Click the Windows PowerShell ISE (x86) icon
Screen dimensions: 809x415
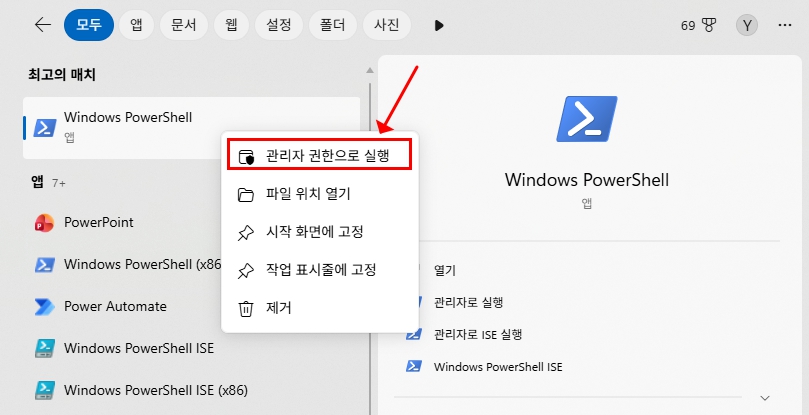click(x=45, y=391)
